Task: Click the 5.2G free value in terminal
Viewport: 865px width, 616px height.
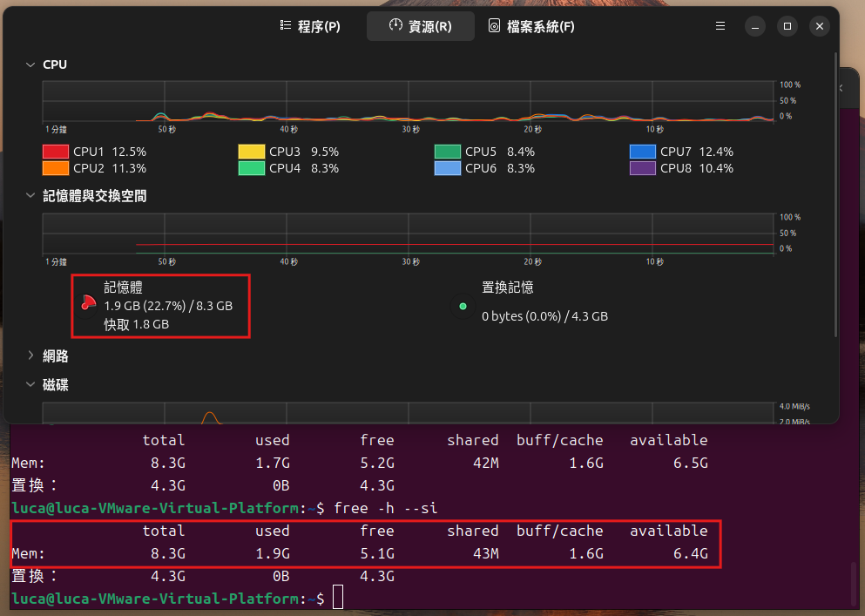Action: click(x=377, y=463)
